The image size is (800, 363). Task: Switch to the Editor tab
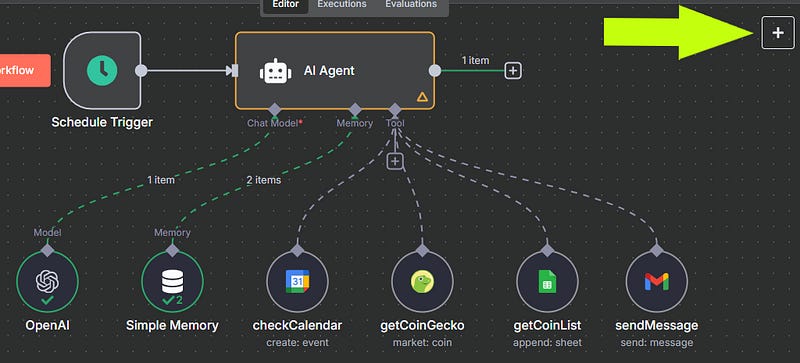(286, 5)
